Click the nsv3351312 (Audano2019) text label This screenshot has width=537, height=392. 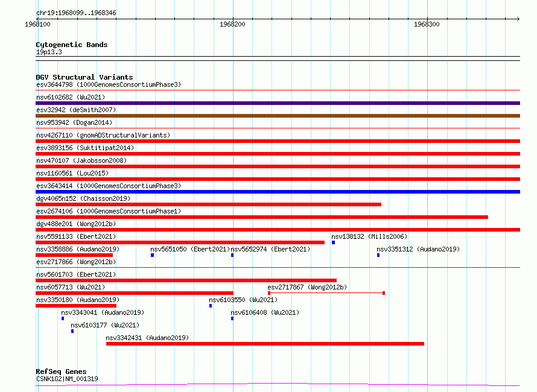coord(418,249)
